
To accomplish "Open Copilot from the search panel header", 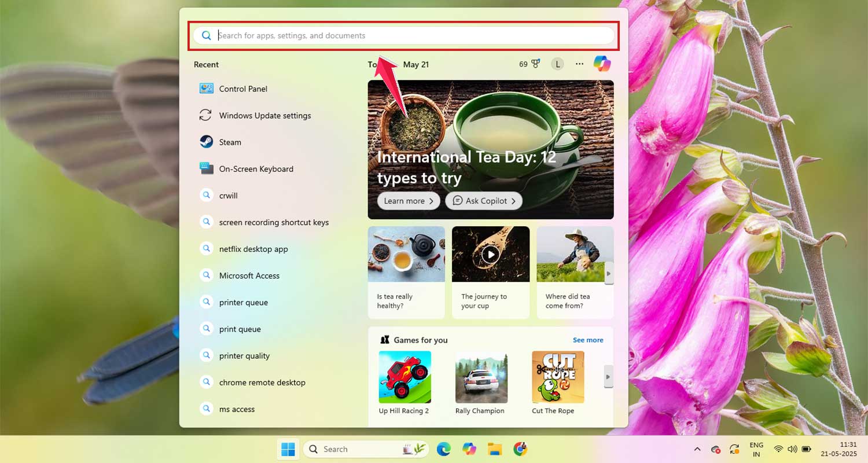I will (602, 64).
